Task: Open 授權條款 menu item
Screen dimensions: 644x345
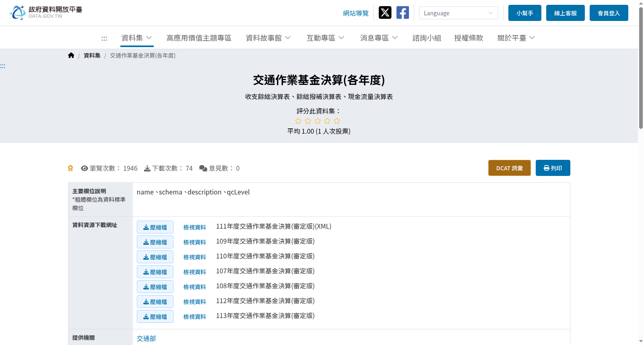Action: tap(469, 38)
